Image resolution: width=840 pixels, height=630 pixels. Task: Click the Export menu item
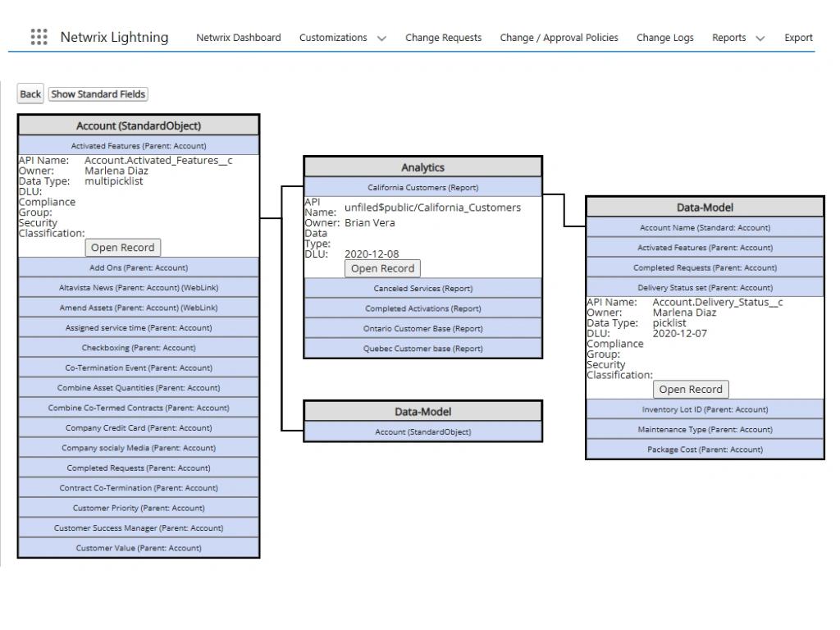click(798, 37)
